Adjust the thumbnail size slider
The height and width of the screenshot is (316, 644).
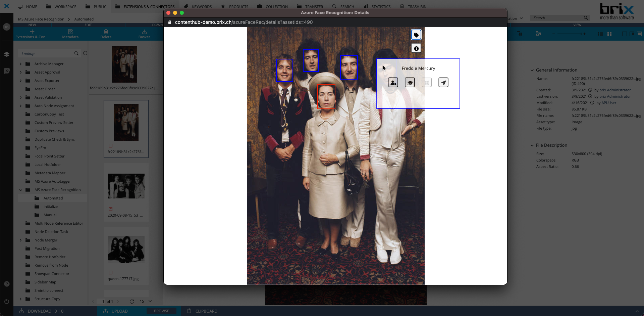coord(569,34)
